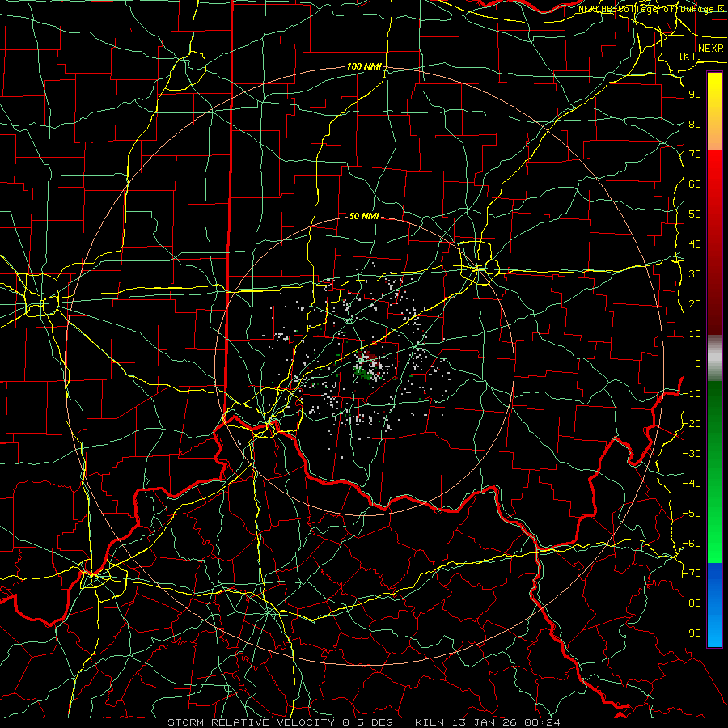Click the -90 value on the velocity scale
This screenshot has height=728, width=728.
[x=692, y=633]
